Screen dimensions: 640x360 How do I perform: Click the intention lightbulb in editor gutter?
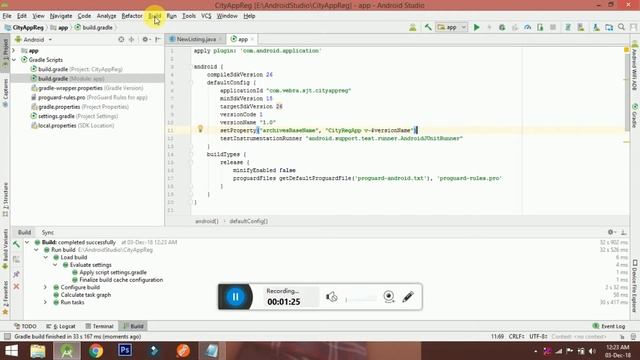(200, 129)
